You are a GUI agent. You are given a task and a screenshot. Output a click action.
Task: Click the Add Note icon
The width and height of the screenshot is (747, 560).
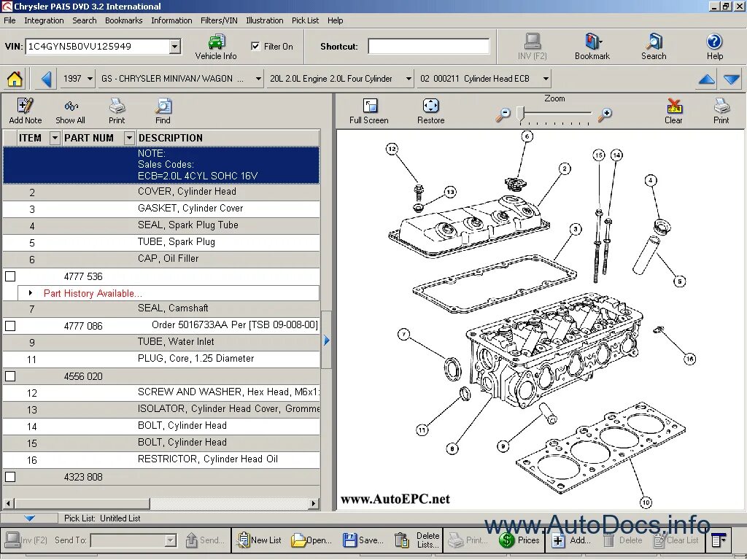pyautogui.click(x=26, y=111)
